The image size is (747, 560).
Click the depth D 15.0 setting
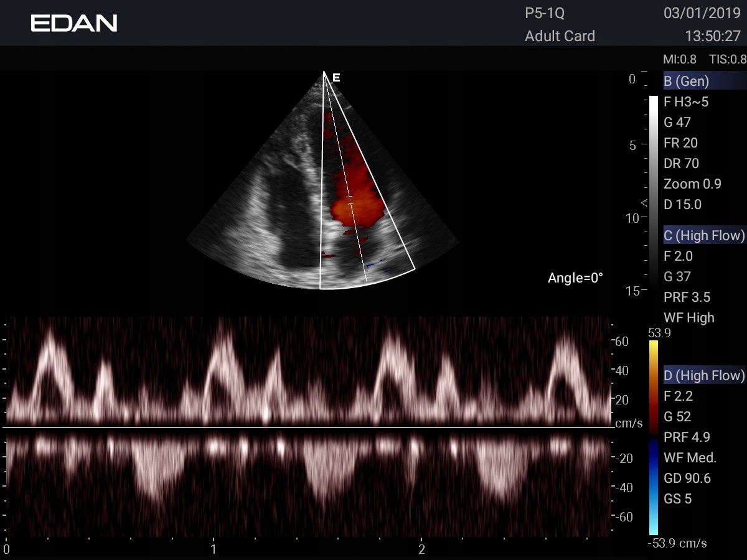682,204
